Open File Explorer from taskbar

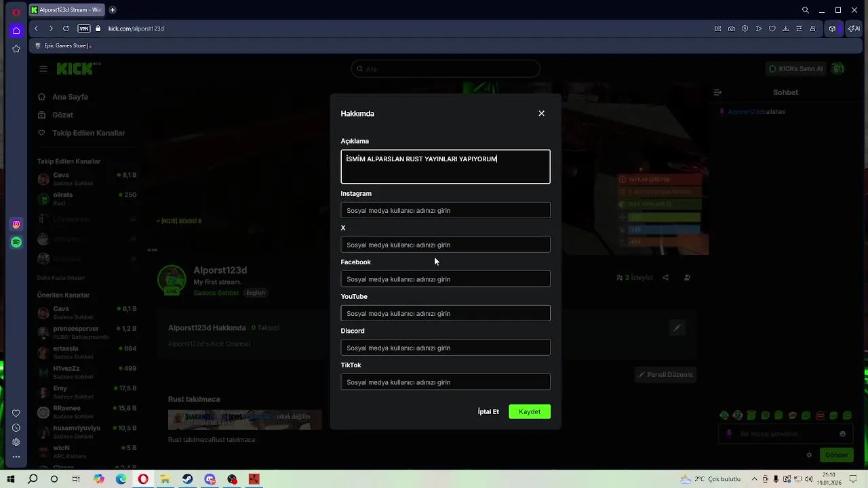pos(165,479)
